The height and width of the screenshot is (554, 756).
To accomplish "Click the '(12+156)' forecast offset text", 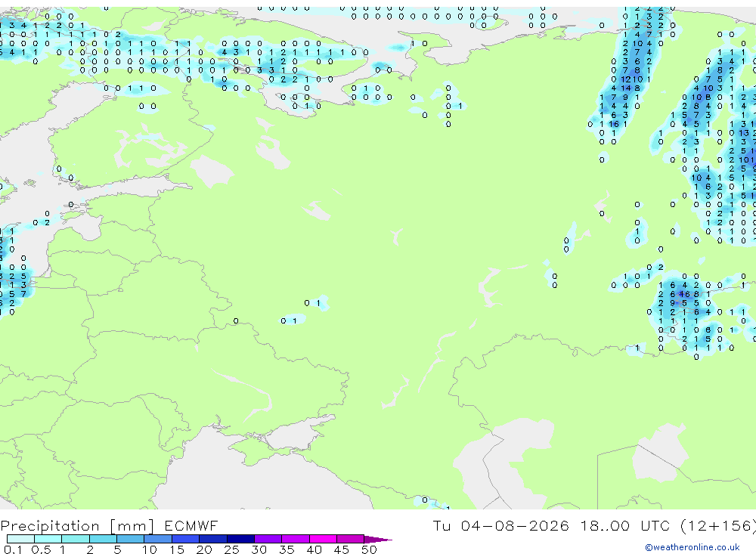I will tap(717, 526).
